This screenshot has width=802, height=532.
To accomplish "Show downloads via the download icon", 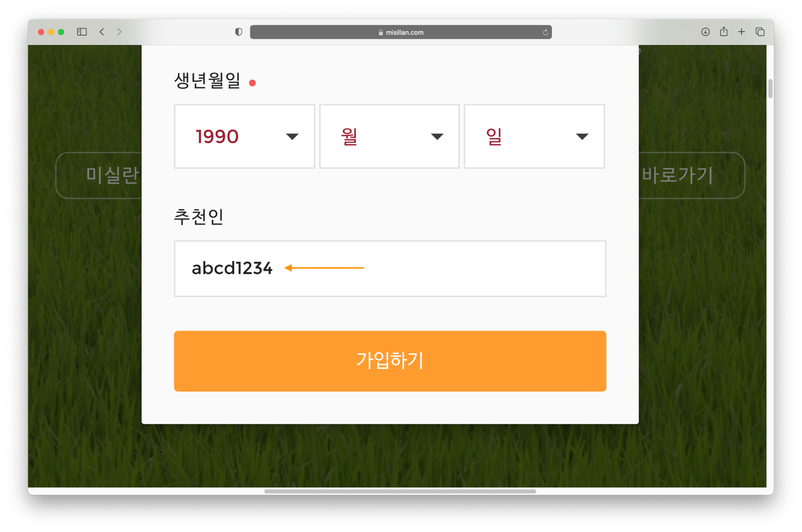I will pyautogui.click(x=706, y=32).
